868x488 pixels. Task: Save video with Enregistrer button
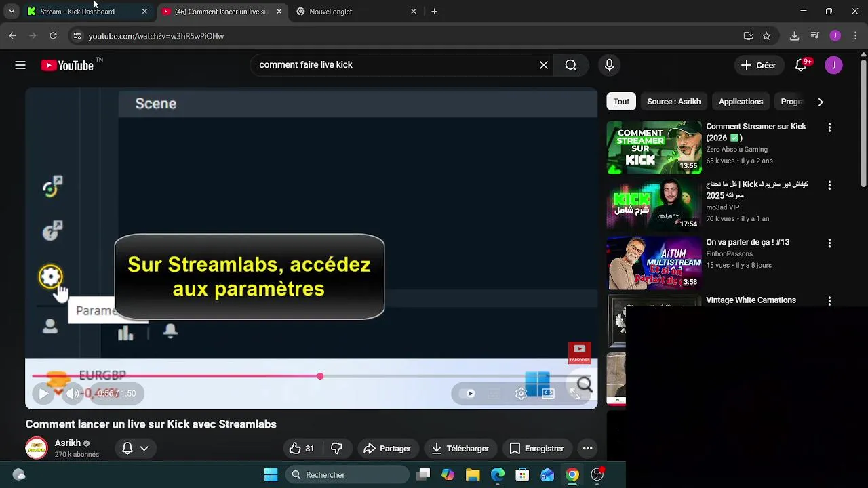[537, 449]
